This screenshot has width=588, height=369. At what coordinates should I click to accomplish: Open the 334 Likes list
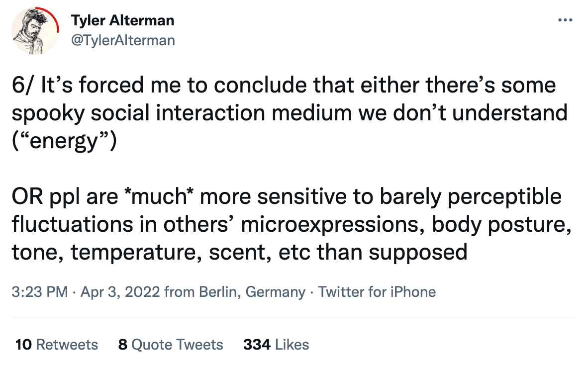click(x=276, y=344)
